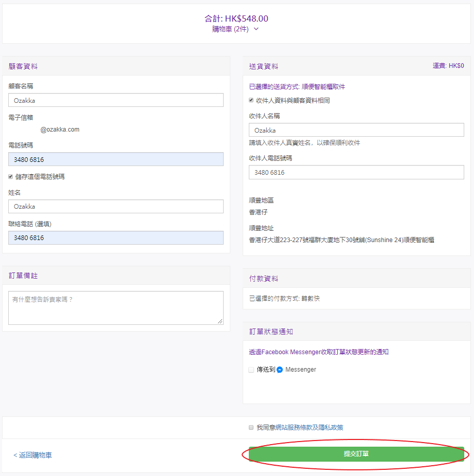Click the 顧客名稱 input field

pyautogui.click(x=116, y=100)
